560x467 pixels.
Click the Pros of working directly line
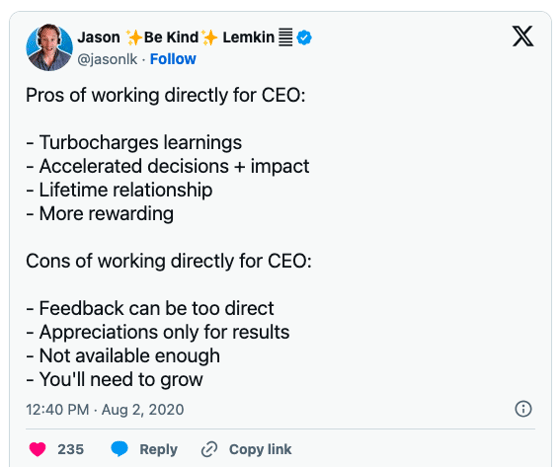coord(166,96)
